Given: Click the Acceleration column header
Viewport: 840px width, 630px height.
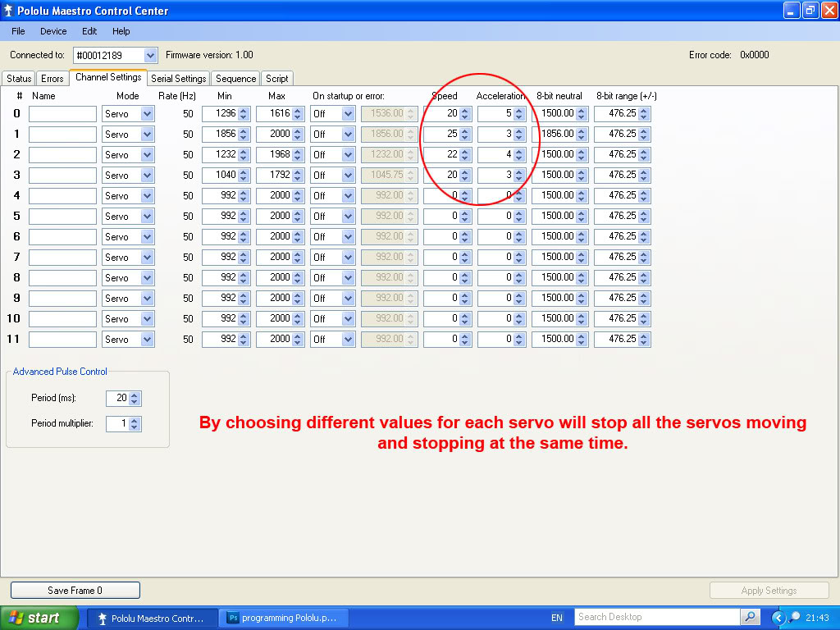Looking at the screenshot, I should 501,96.
